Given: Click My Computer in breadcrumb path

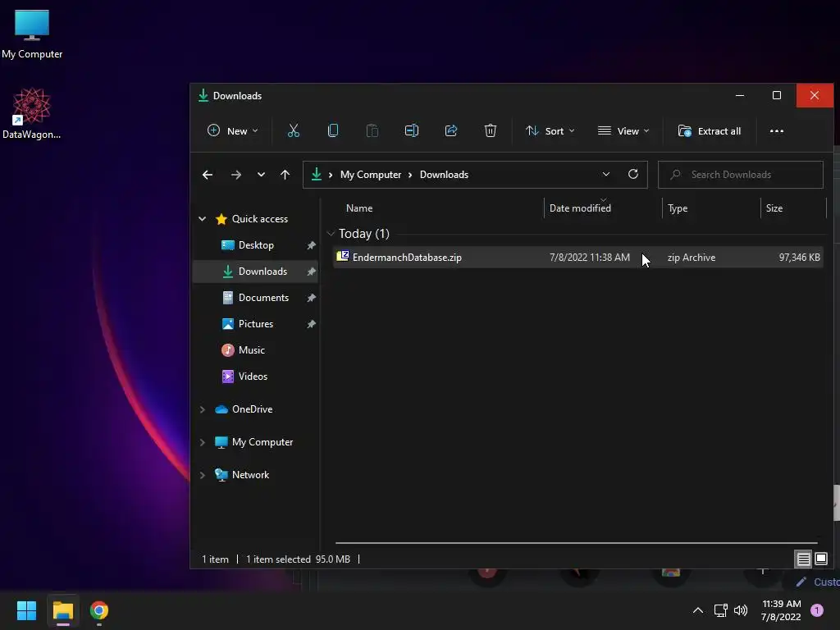Looking at the screenshot, I should [x=370, y=175].
